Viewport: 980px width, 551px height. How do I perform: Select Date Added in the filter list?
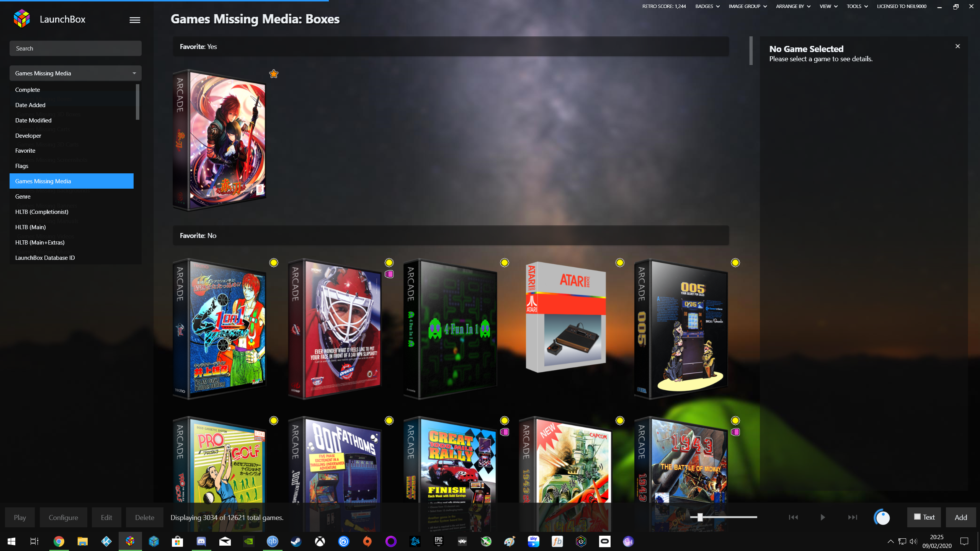[72, 105]
